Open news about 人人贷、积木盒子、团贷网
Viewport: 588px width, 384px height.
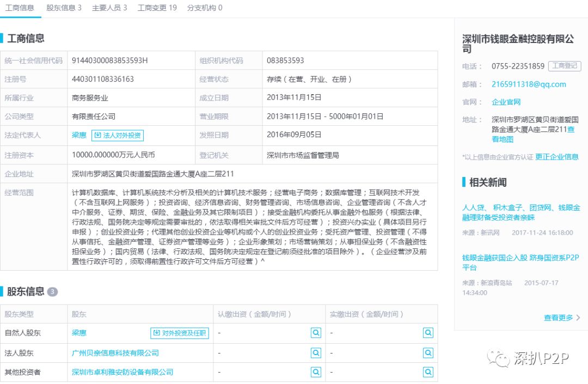pyautogui.click(x=521, y=212)
